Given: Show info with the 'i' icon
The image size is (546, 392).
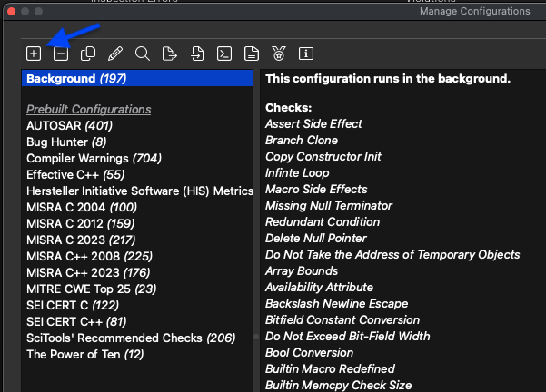Looking at the screenshot, I should 306,54.
